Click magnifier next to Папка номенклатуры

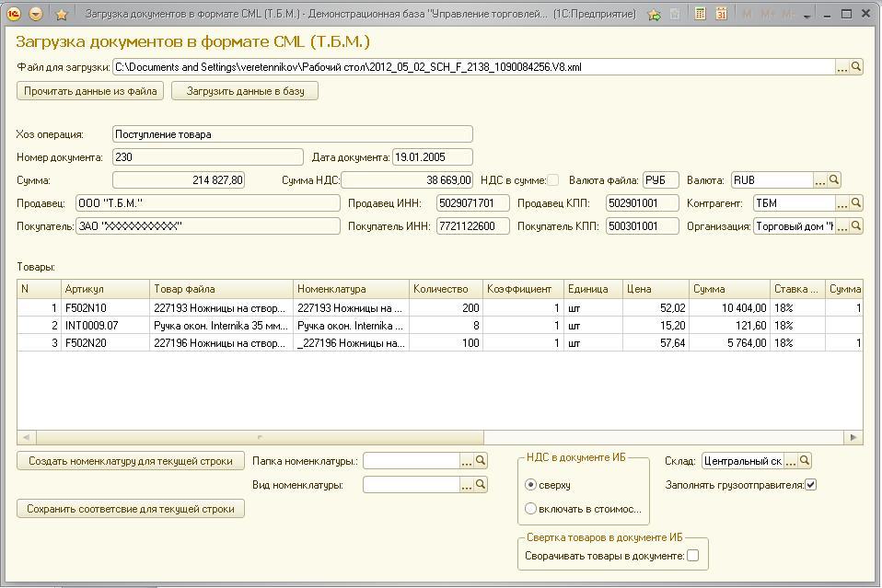(x=481, y=461)
